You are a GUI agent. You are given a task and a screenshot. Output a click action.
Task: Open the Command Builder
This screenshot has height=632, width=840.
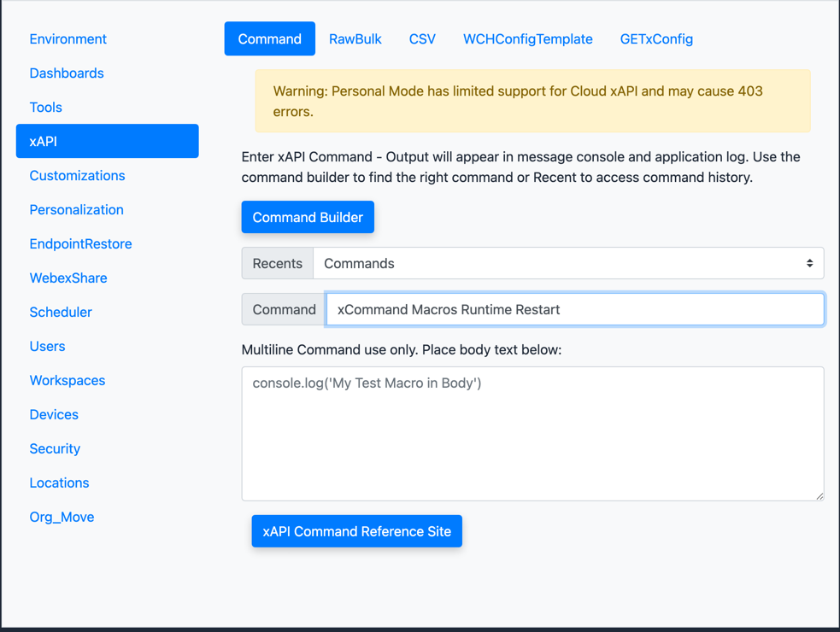click(308, 217)
